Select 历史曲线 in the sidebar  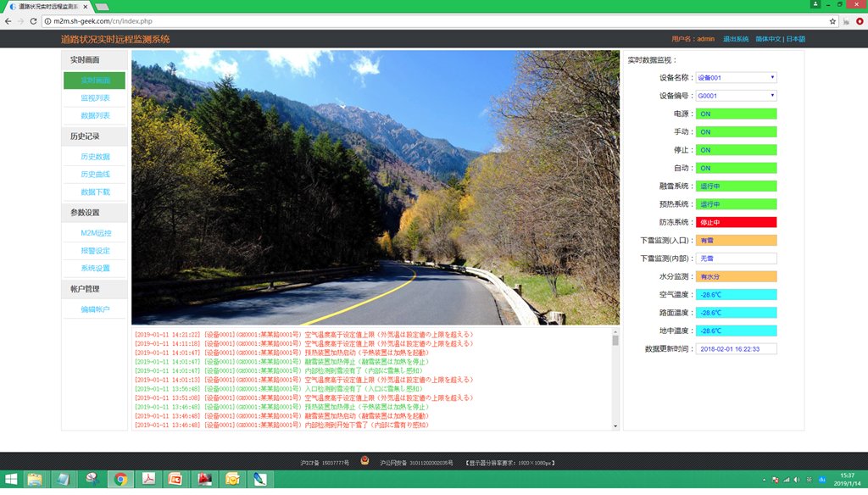[x=95, y=175]
